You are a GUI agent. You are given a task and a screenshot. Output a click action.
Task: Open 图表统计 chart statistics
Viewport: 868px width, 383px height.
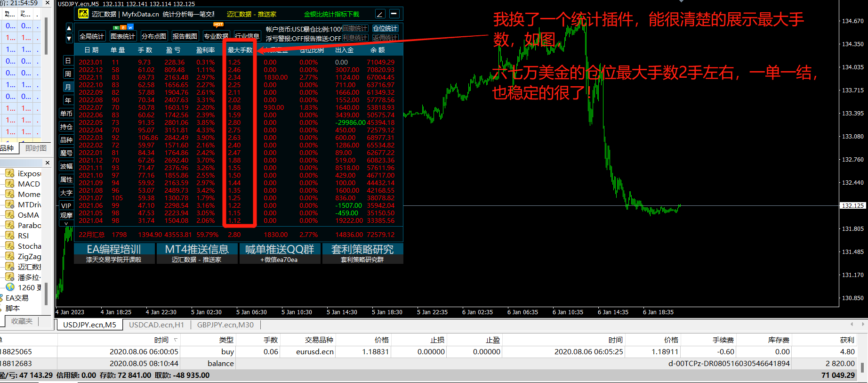pos(123,36)
